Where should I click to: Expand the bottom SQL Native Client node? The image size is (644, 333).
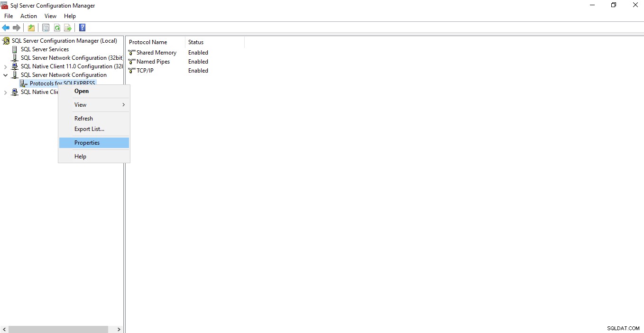6,92
